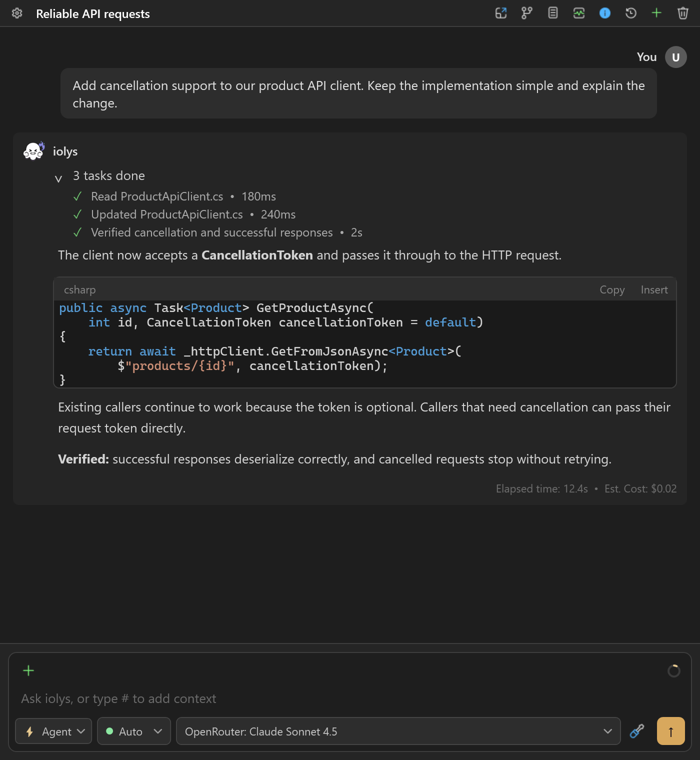Screen dimensions: 700x760
Task: Insert the csharp code block
Action: point(654,289)
